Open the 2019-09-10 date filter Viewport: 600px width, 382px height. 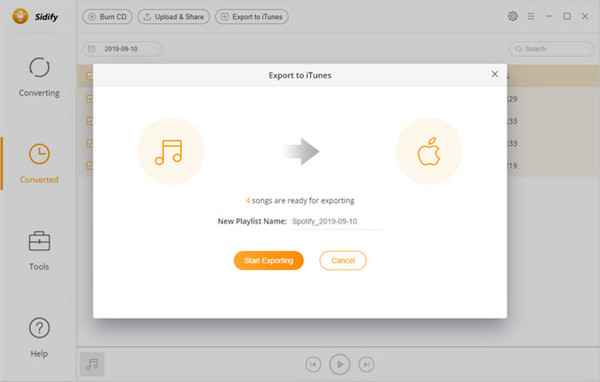122,49
